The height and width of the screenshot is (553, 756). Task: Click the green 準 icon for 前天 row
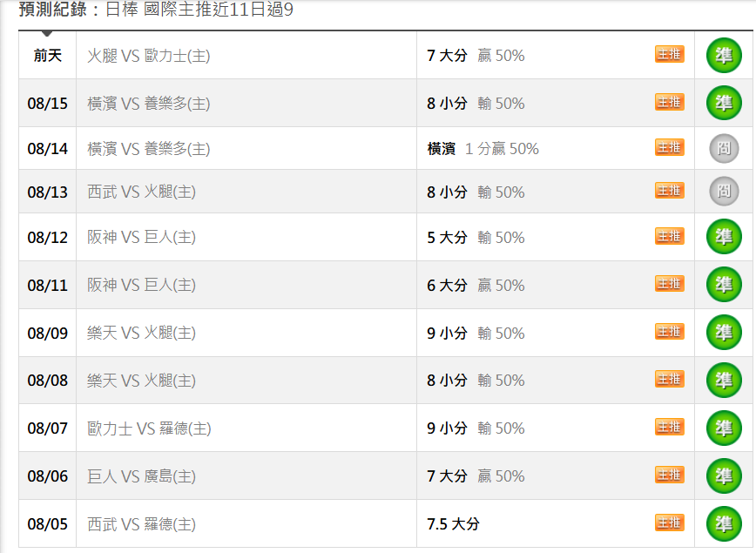724,56
